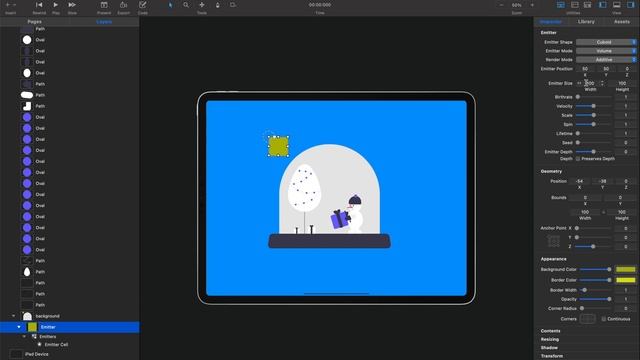Click the yellow emitter square on canvas
The image size is (640, 360).
coord(278,146)
